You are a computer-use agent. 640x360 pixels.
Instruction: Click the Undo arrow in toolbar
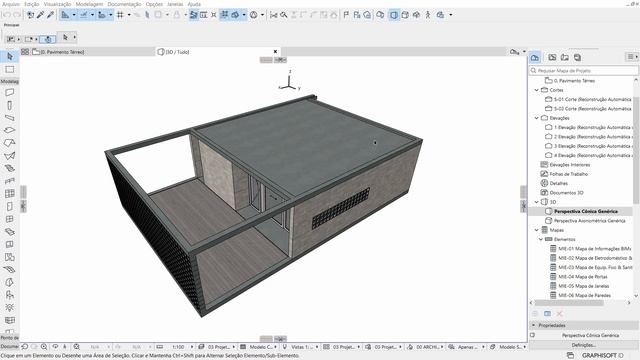pyautogui.click(x=7, y=15)
